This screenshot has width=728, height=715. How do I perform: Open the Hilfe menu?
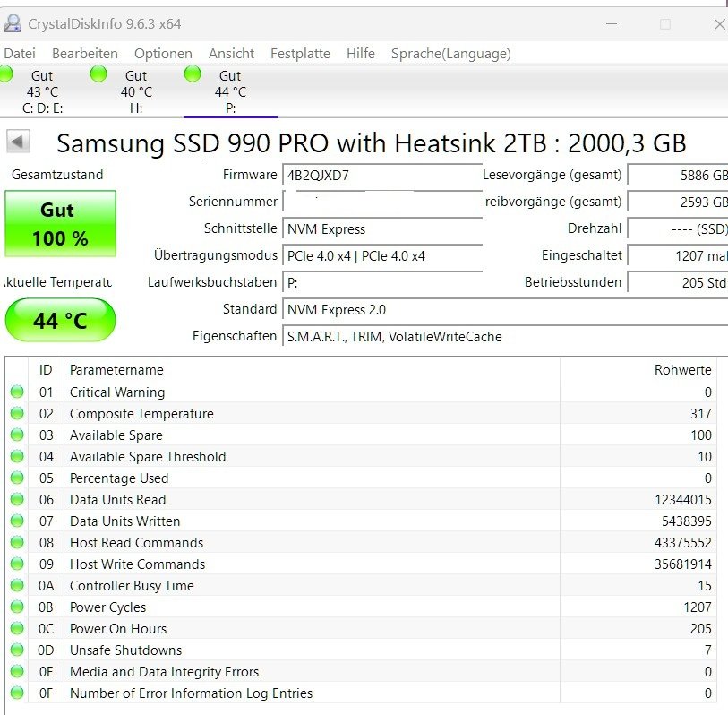tap(360, 54)
